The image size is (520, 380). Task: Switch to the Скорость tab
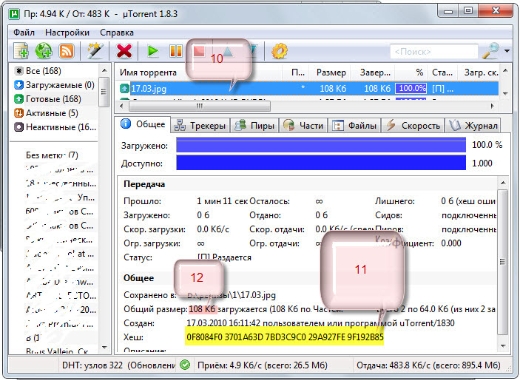413,125
